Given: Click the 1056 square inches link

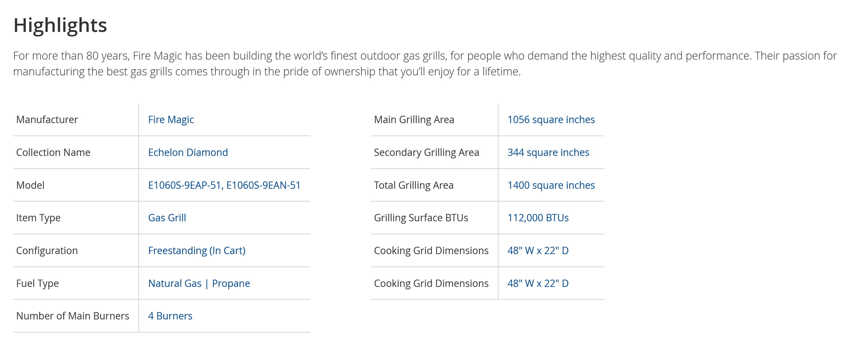Looking at the screenshot, I should [551, 119].
